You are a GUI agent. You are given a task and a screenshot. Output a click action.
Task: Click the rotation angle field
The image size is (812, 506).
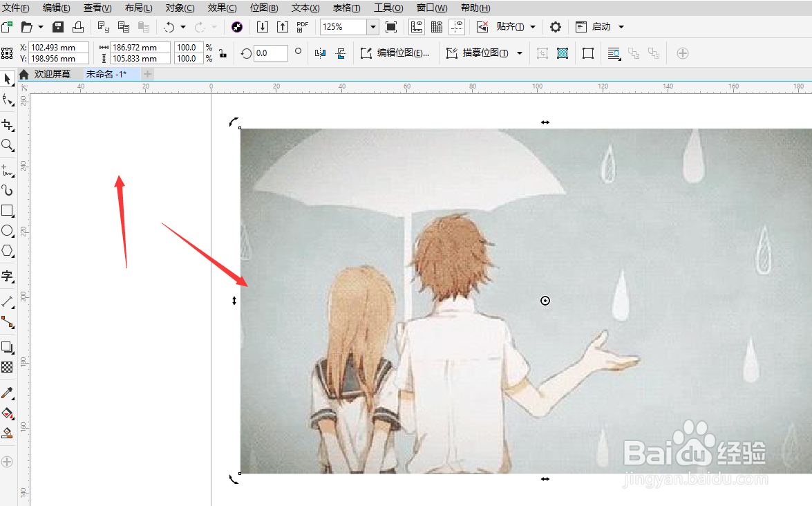271,53
